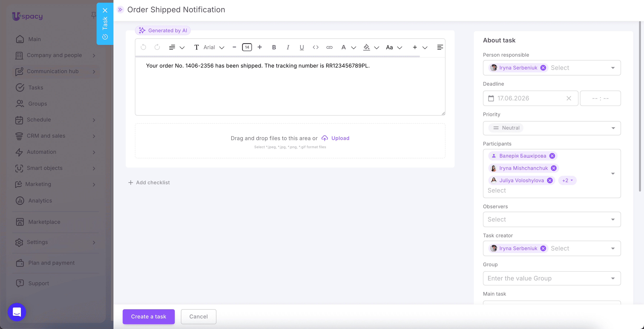Click the Uspacy logo
This screenshot has width=644, height=329.
click(x=27, y=16)
